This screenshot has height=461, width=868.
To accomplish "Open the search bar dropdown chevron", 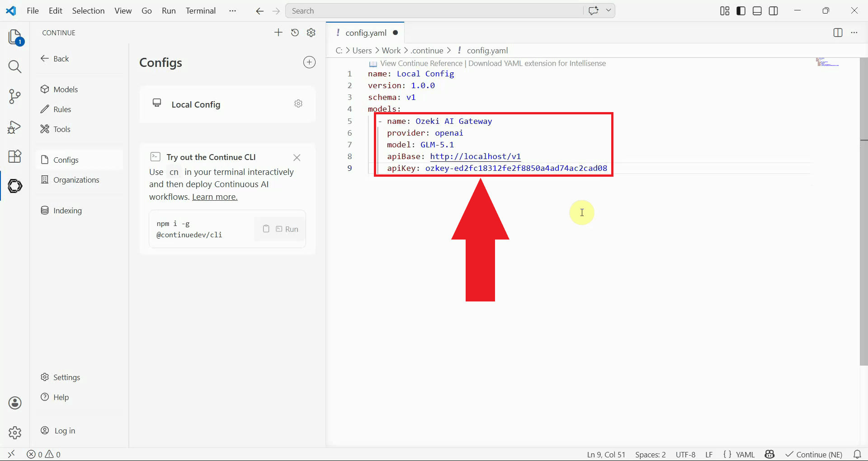I will [609, 10].
